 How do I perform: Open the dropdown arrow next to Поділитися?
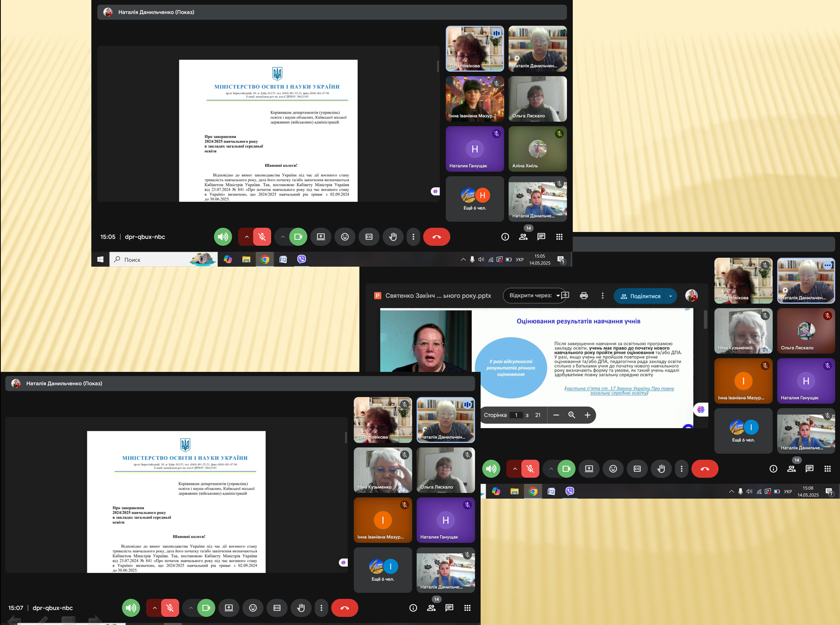(670, 296)
